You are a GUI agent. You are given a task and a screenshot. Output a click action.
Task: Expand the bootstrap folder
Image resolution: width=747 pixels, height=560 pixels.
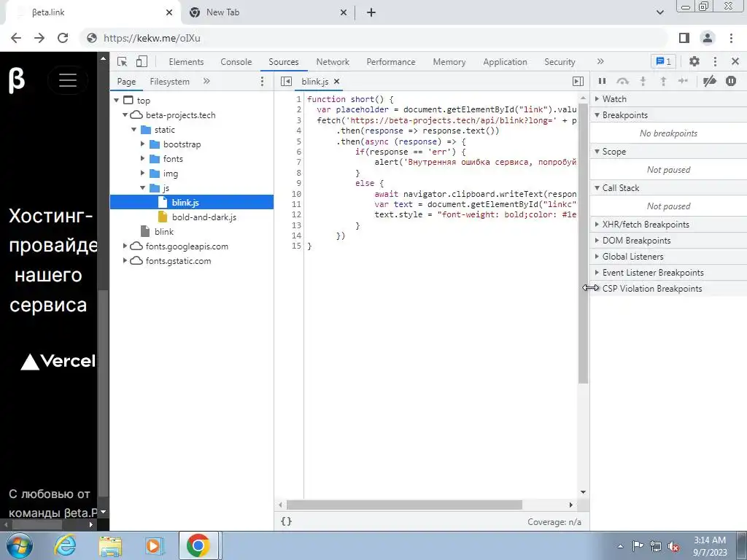(x=142, y=144)
